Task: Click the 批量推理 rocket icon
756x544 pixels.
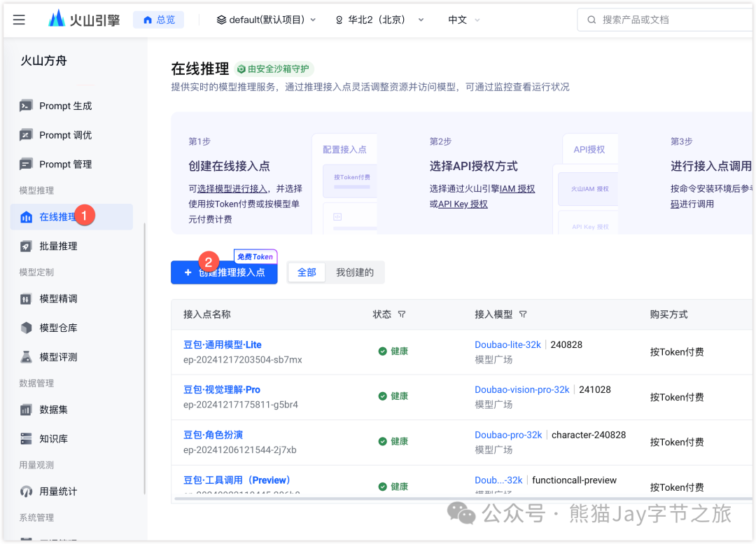Action: coord(26,246)
